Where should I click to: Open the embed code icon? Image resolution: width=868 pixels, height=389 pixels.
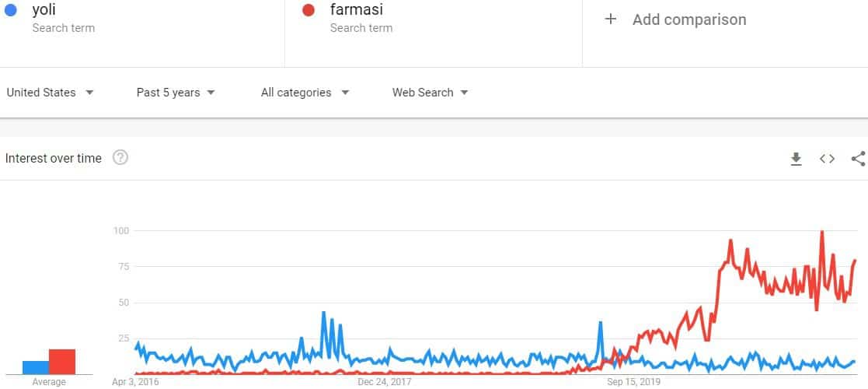(827, 159)
